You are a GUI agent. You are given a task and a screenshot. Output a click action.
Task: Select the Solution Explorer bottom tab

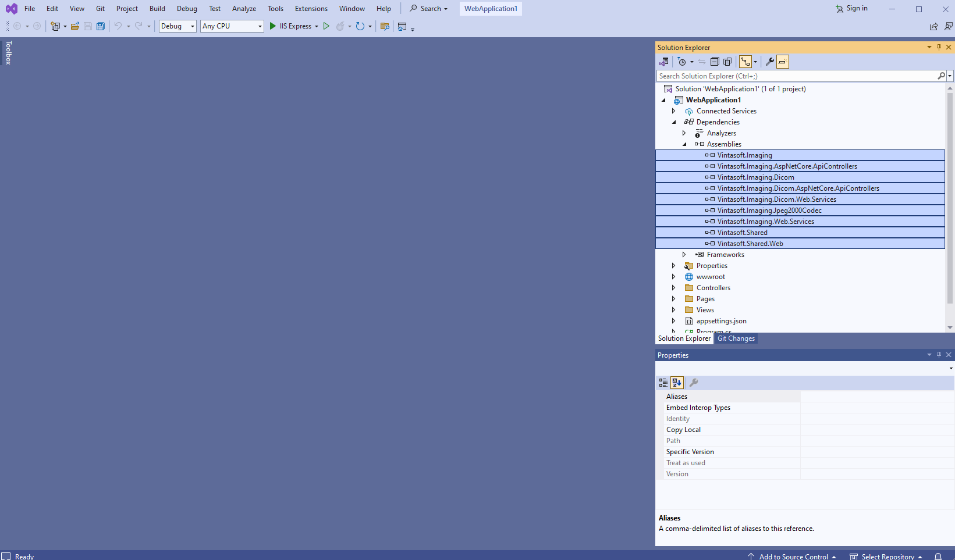[684, 338]
